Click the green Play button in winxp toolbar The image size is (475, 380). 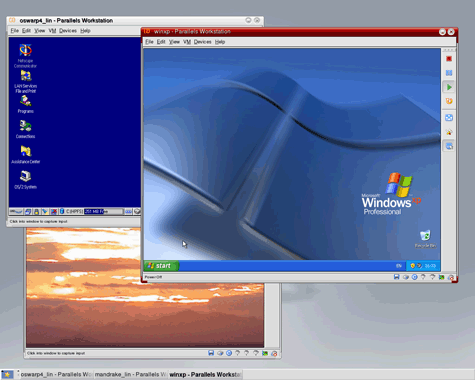(x=449, y=87)
